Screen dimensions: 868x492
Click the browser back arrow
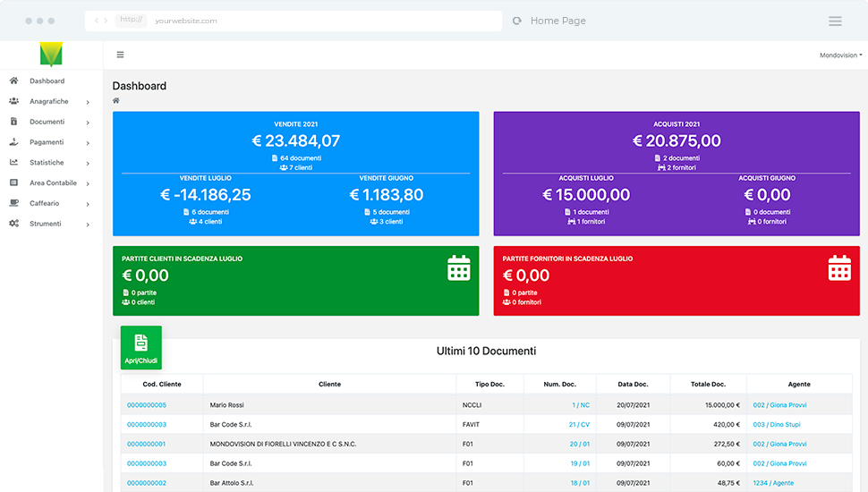97,21
